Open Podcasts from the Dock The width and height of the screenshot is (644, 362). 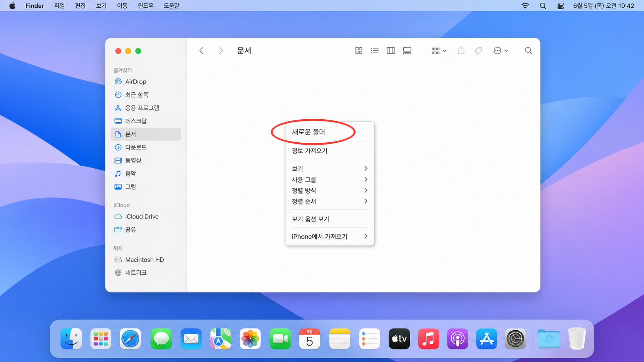point(458,339)
